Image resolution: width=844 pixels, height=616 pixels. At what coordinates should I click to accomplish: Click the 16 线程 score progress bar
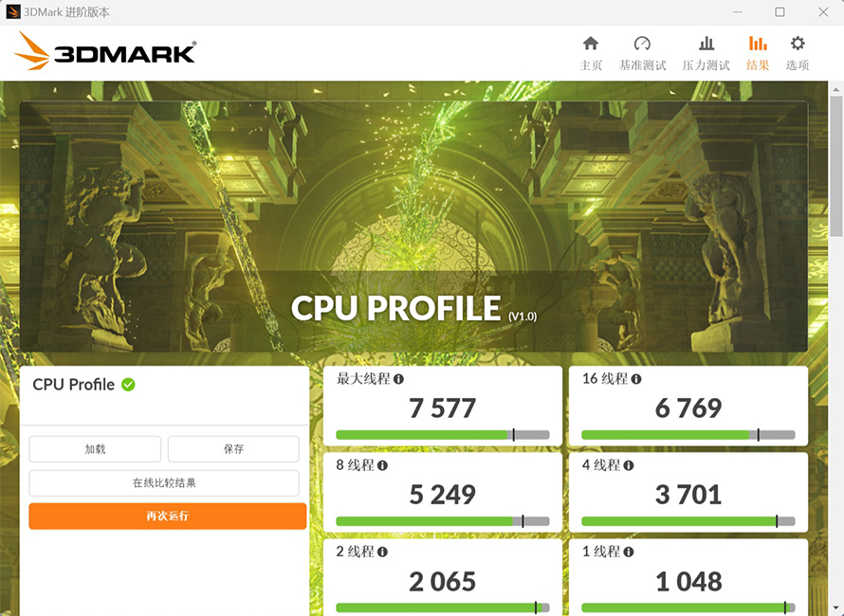pos(688,435)
